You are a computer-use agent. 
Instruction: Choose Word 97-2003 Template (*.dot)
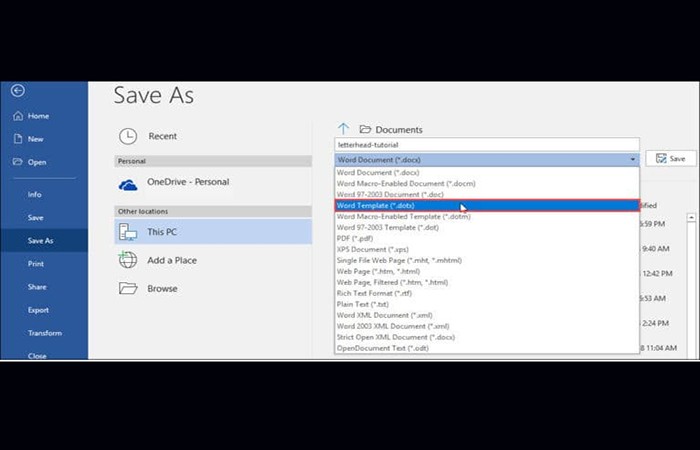coord(487,227)
